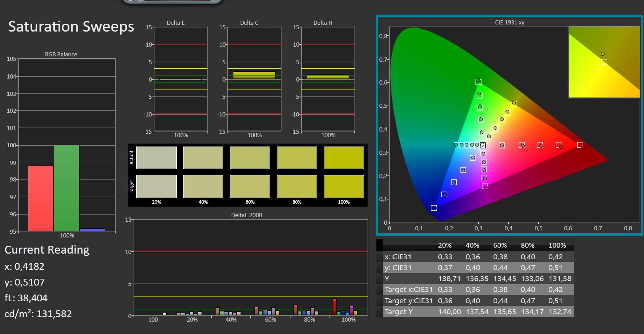The image size is (644, 334).
Task: Select the Target 100% yellow swatch
Action: [x=344, y=186]
